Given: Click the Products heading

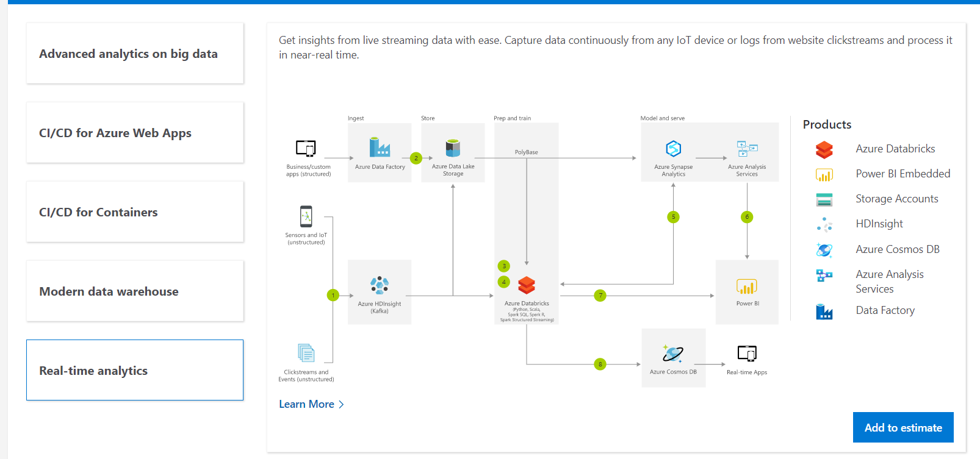Looking at the screenshot, I should click(827, 124).
